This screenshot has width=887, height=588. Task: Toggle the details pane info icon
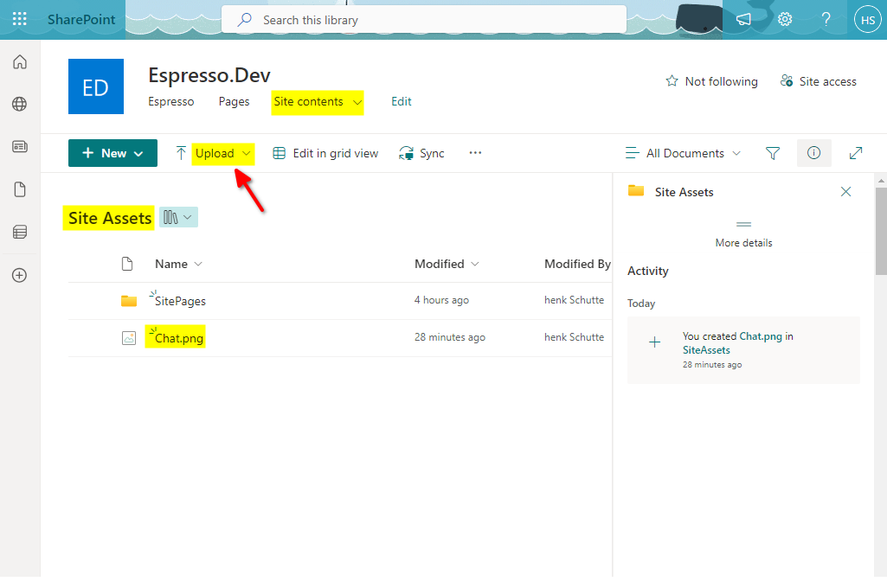point(813,153)
